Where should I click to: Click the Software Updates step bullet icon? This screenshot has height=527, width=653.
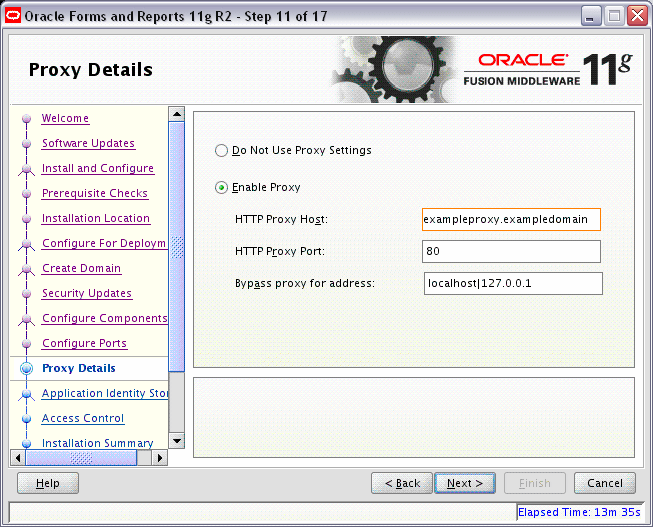click(x=27, y=144)
